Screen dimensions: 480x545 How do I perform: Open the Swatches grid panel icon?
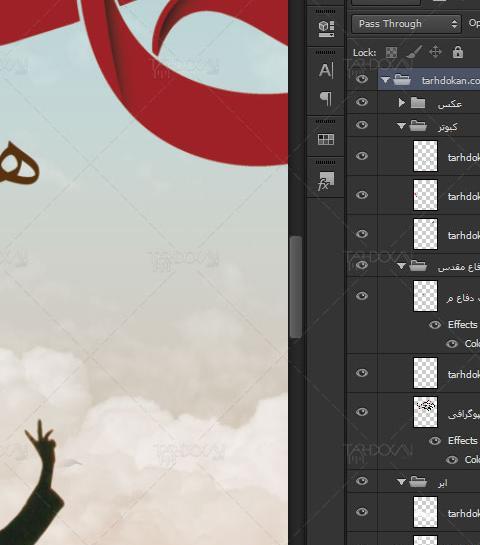coord(326,139)
